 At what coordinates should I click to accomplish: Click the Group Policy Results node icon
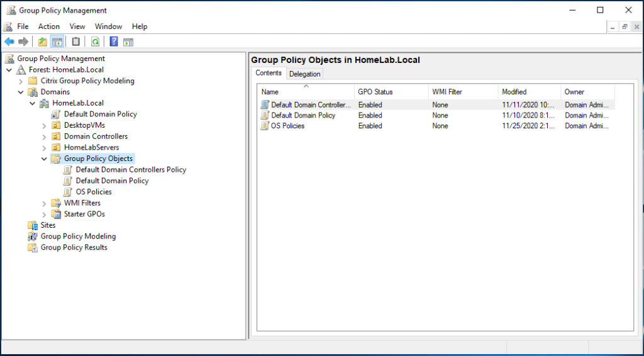33,247
